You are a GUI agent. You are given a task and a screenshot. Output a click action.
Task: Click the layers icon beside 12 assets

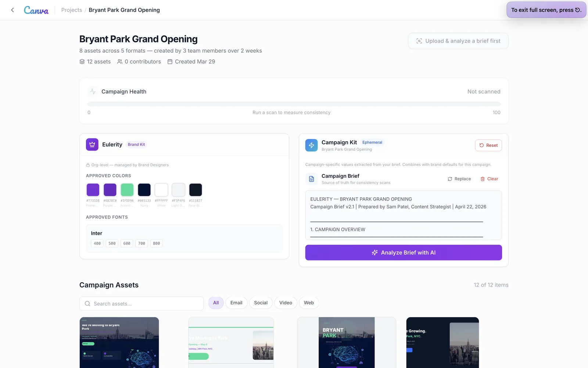click(x=82, y=61)
